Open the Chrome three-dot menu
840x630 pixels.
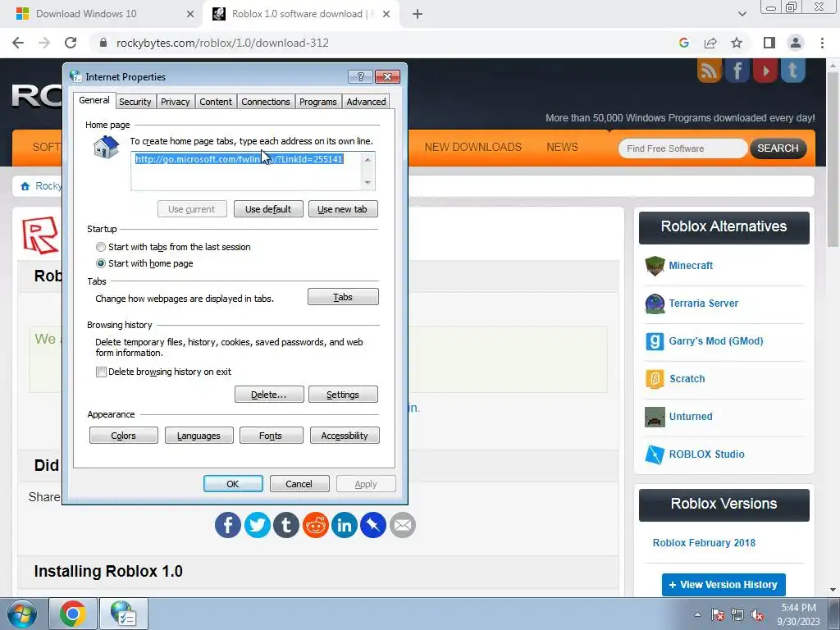pyautogui.click(x=822, y=43)
